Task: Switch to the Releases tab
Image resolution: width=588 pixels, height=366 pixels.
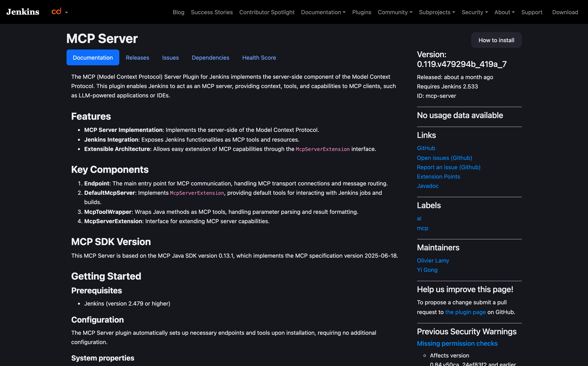Action: (x=137, y=58)
